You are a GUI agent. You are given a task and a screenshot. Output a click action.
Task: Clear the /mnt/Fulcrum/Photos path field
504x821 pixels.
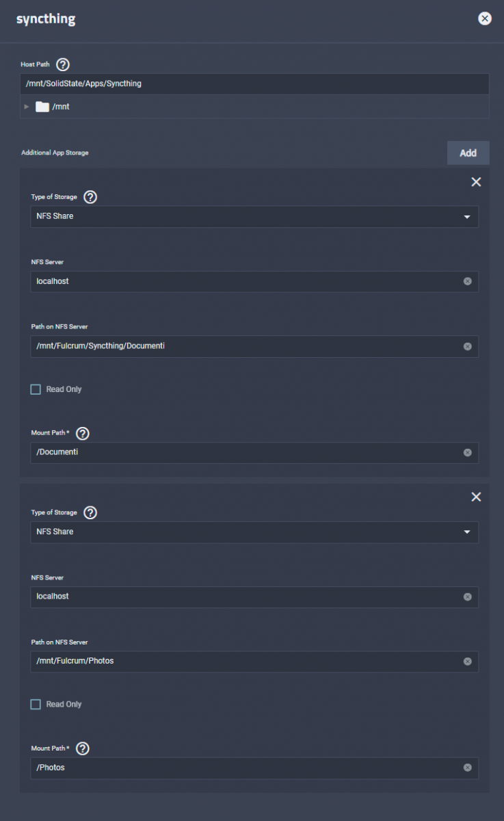pyautogui.click(x=468, y=662)
